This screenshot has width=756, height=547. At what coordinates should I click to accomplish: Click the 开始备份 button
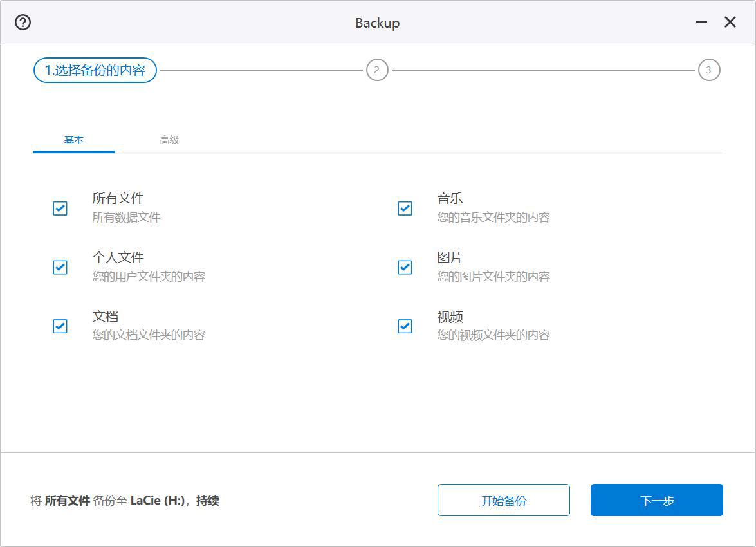(x=504, y=500)
